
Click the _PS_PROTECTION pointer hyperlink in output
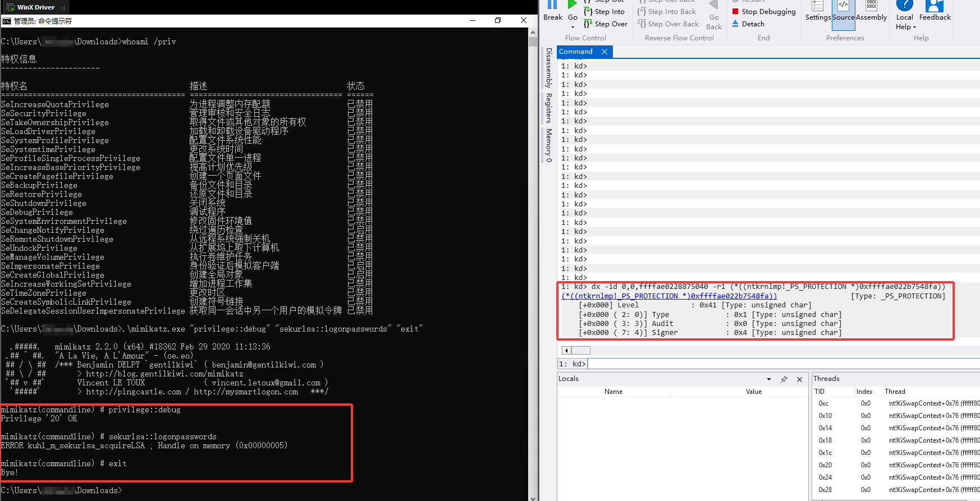pyautogui.click(x=669, y=296)
